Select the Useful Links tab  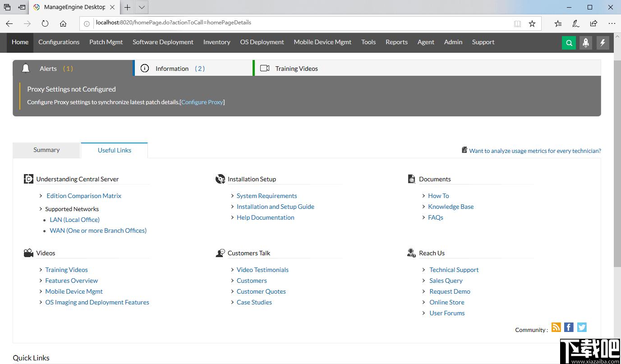click(x=115, y=150)
